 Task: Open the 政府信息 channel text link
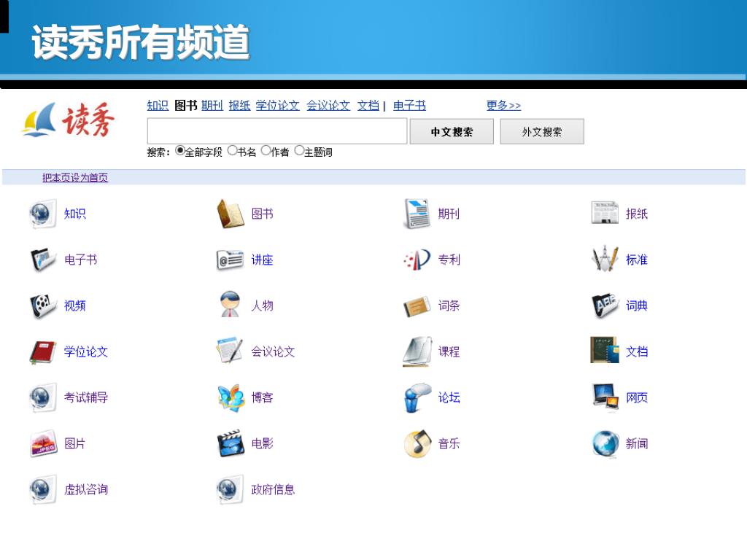coord(273,489)
